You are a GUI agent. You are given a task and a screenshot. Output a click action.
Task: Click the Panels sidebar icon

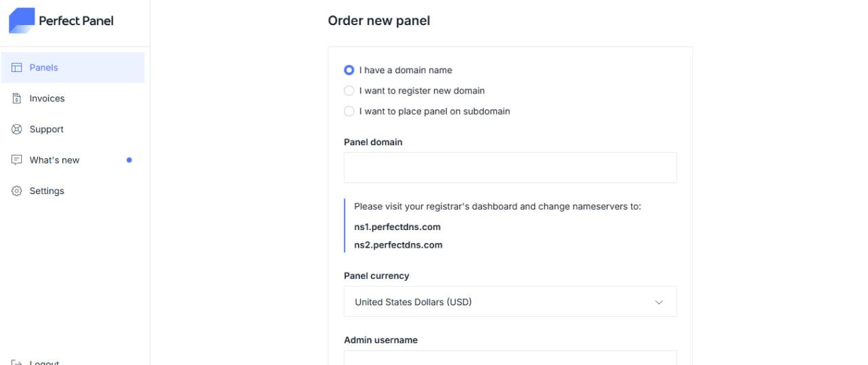pos(17,68)
